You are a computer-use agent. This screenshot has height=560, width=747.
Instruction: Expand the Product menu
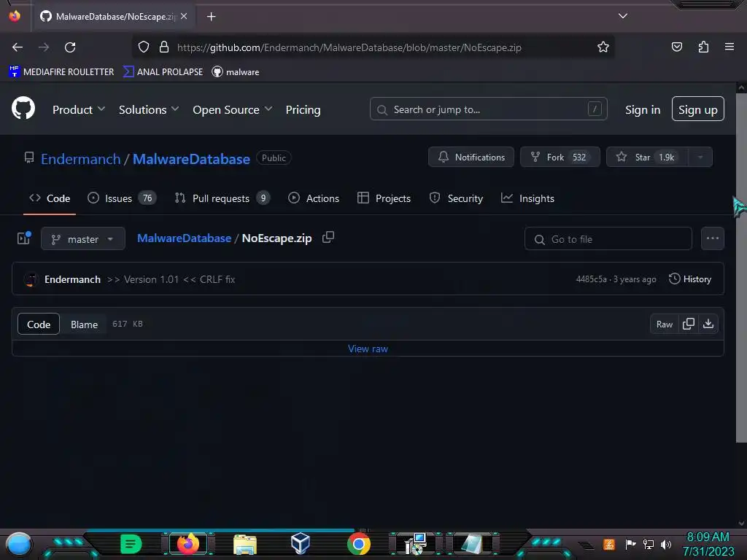coord(79,109)
